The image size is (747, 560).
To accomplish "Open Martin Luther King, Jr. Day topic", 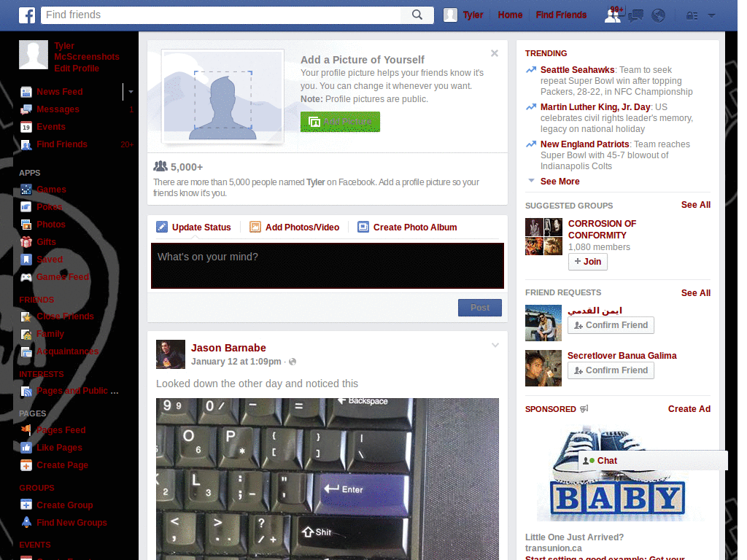I will point(595,107).
